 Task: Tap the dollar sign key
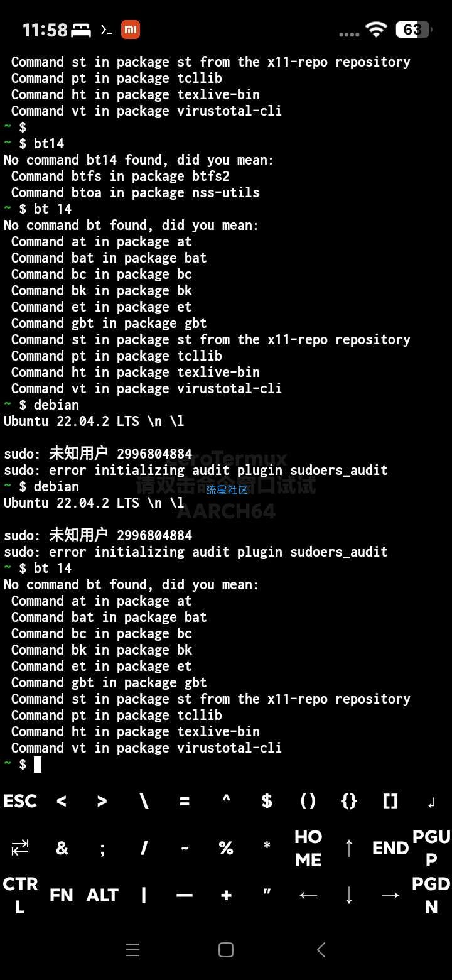pyautogui.click(x=267, y=801)
